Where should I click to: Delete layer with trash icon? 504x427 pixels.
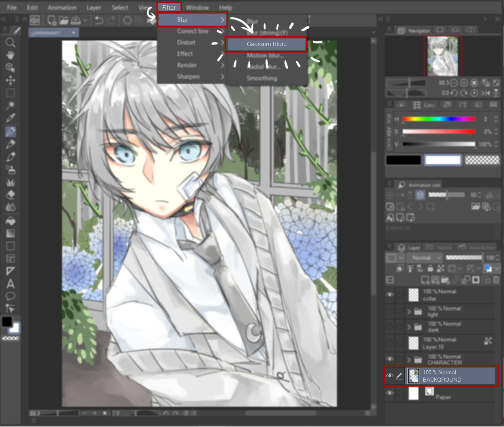point(496,280)
